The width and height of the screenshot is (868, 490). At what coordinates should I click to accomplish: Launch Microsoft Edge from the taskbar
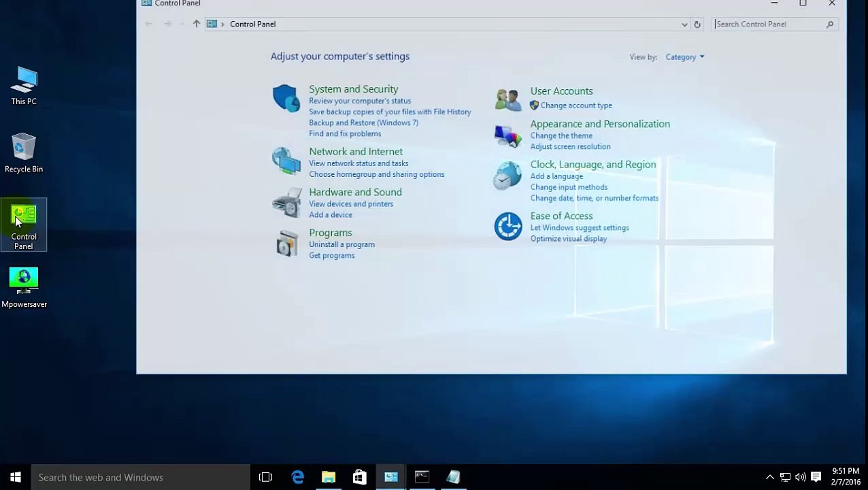click(297, 477)
